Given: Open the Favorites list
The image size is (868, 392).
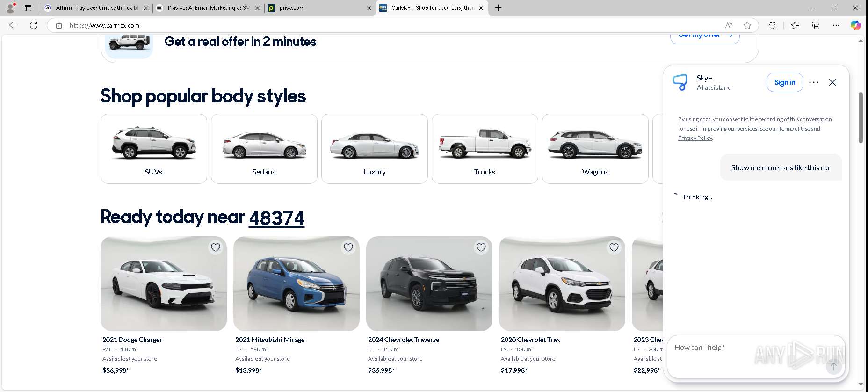Looking at the screenshot, I should [x=795, y=25].
